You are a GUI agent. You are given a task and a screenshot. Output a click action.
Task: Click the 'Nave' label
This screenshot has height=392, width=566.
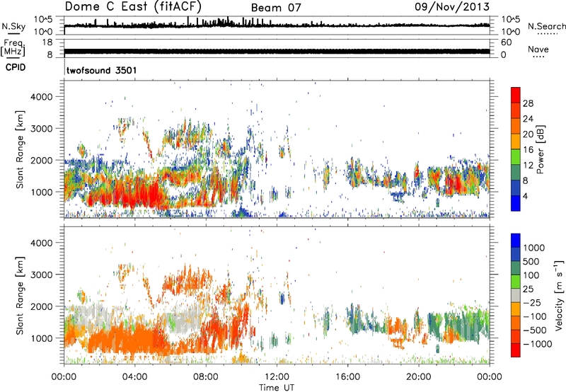pos(538,49)
